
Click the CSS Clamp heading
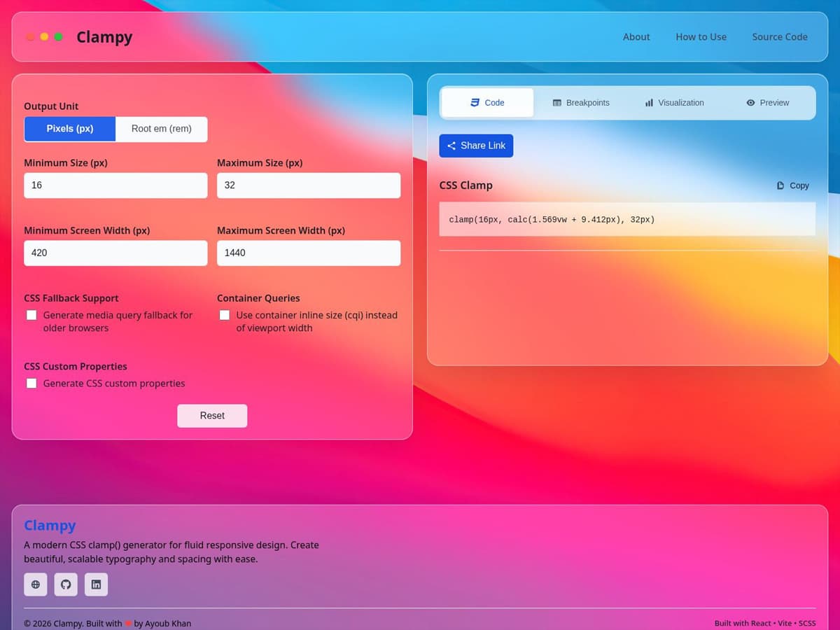coord(466,185)
